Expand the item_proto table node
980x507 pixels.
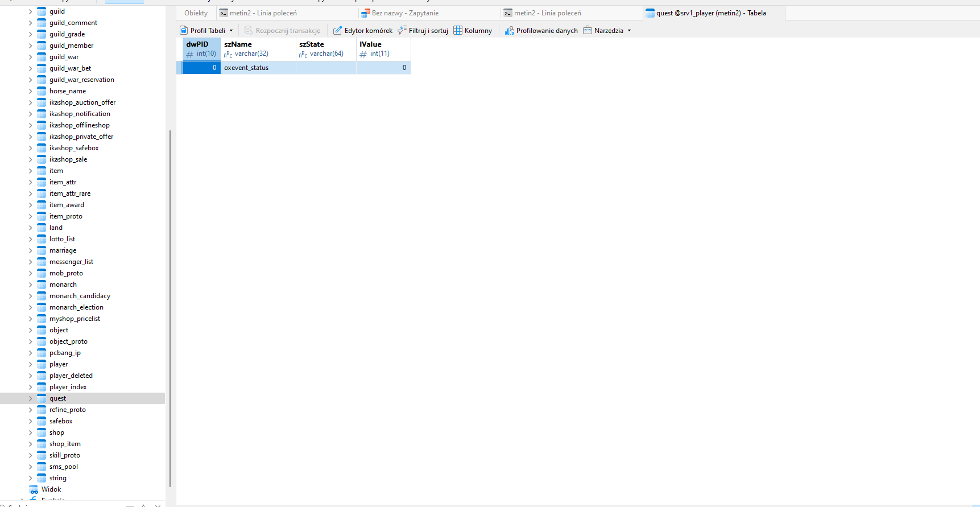[x=30, y=216]
